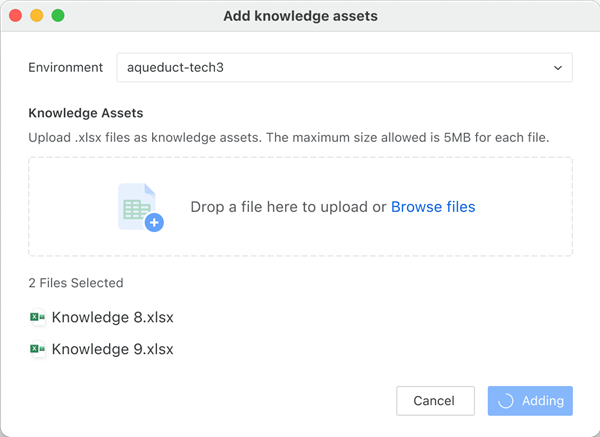This screenshot has height=437, width=600.
Task: Click the 'Drop a file here to upload' text
Action: (288, 207)
